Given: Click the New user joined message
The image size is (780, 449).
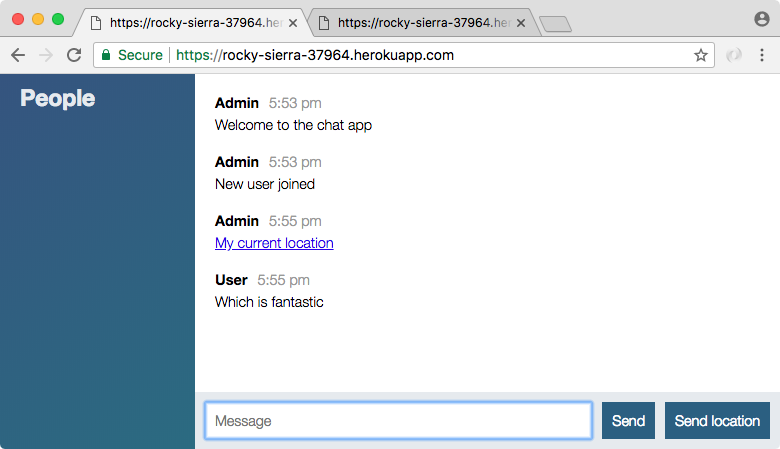Looking at the screenshot, I should click(265, 184).
